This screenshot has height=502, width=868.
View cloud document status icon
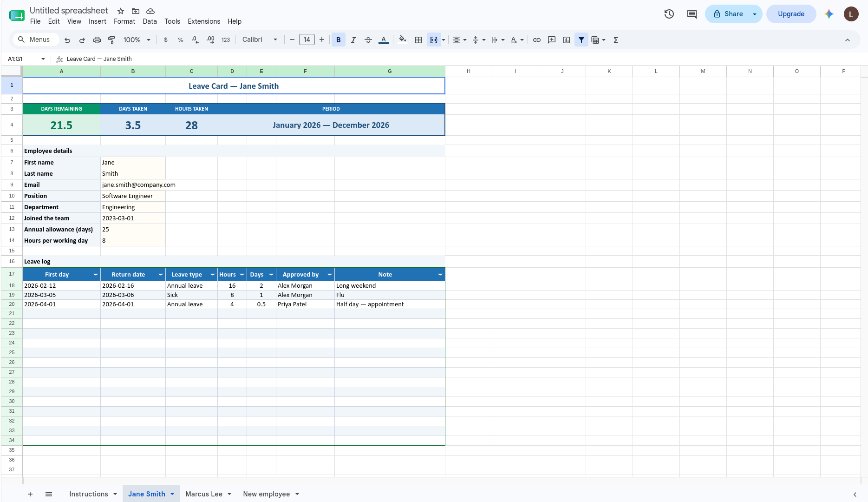(x=150, y=11)
